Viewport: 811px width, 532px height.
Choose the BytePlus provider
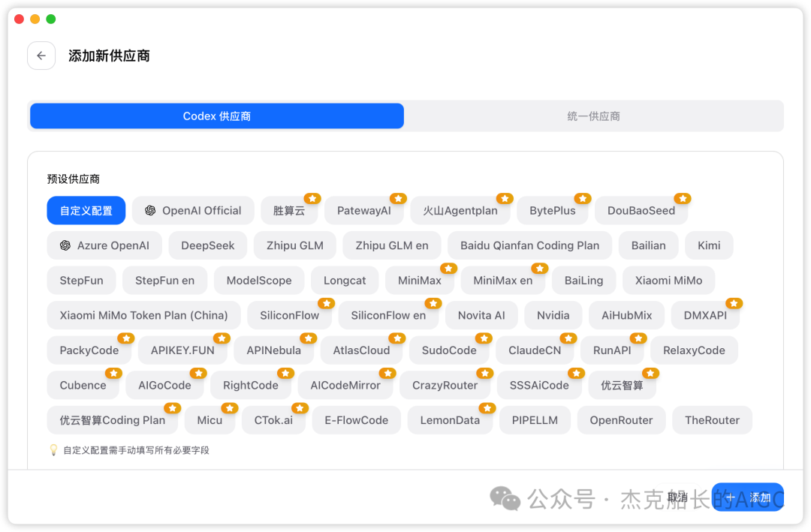pyautogui.click(x=553, y=210)
